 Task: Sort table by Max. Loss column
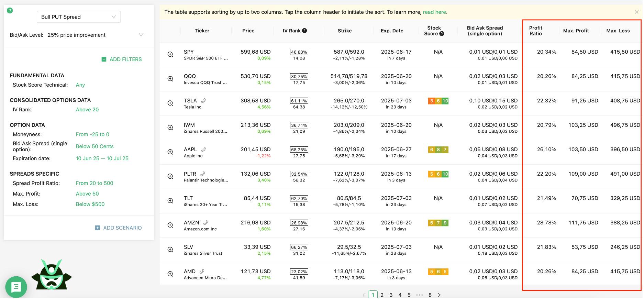tap(618, 31)
